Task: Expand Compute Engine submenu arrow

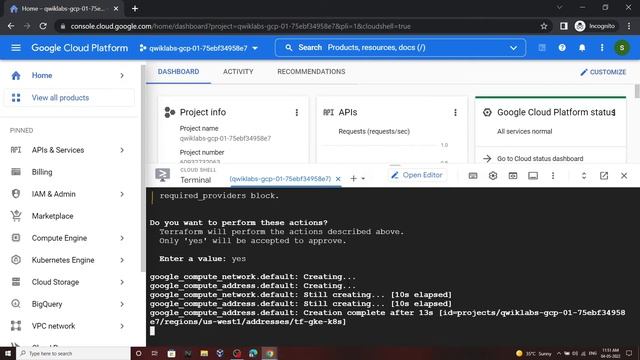Action: pos(122,238)
